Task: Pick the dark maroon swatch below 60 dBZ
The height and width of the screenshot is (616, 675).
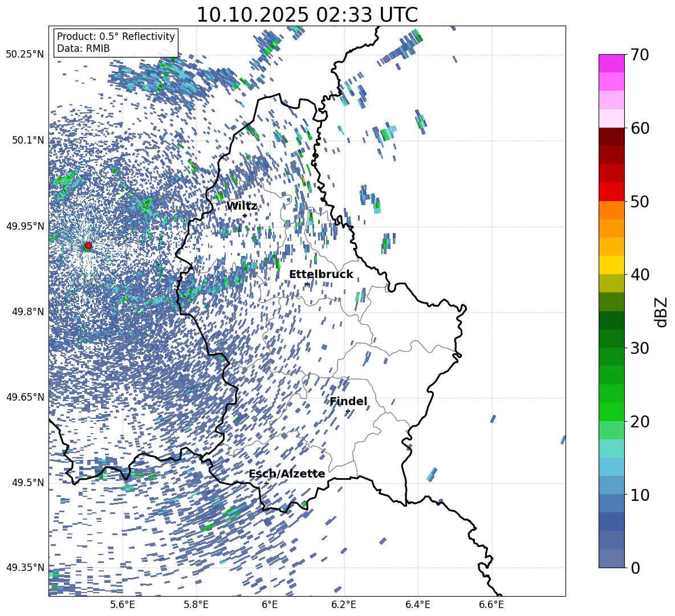Action: [x=611, y=137]
